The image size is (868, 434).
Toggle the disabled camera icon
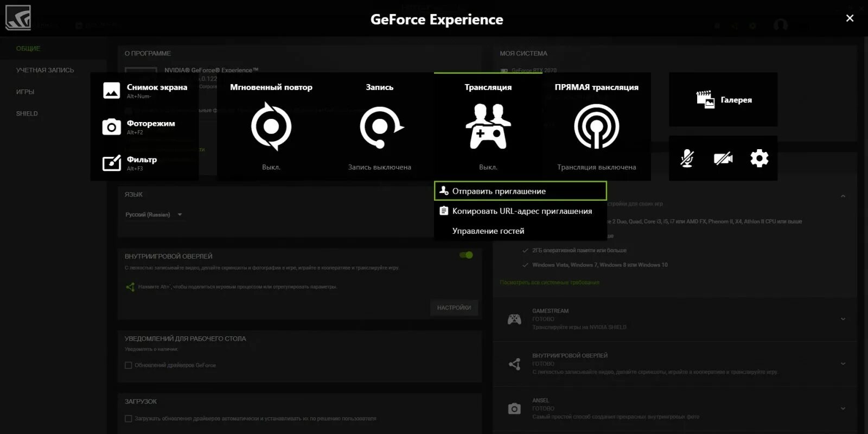point(723,158)
